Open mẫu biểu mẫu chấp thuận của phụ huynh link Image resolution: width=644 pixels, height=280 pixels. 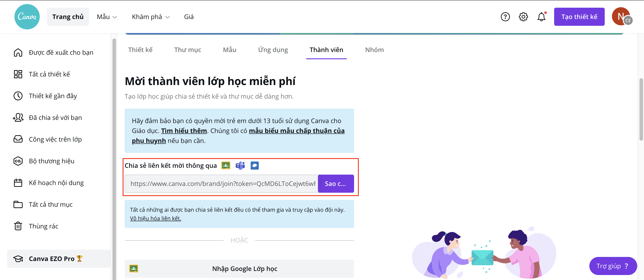(296, 131)
